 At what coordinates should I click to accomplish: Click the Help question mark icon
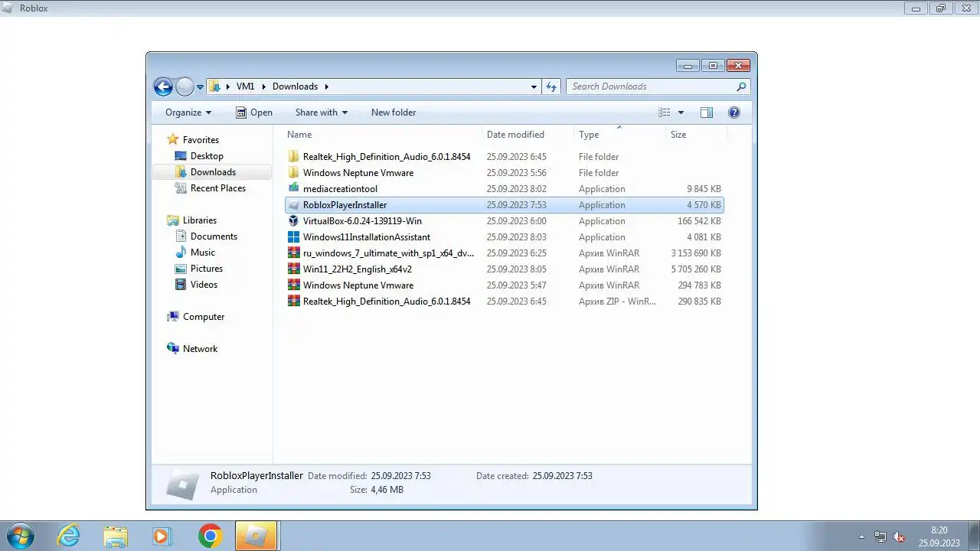(x=734, y=112)
